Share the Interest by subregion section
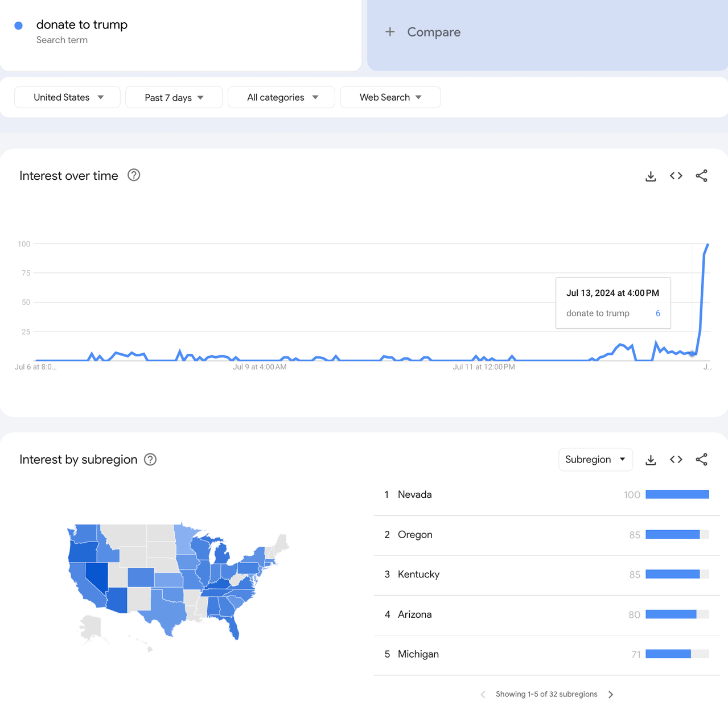Image resolution: width=728 pixels, height=702 pixels. tap(701, 460)
